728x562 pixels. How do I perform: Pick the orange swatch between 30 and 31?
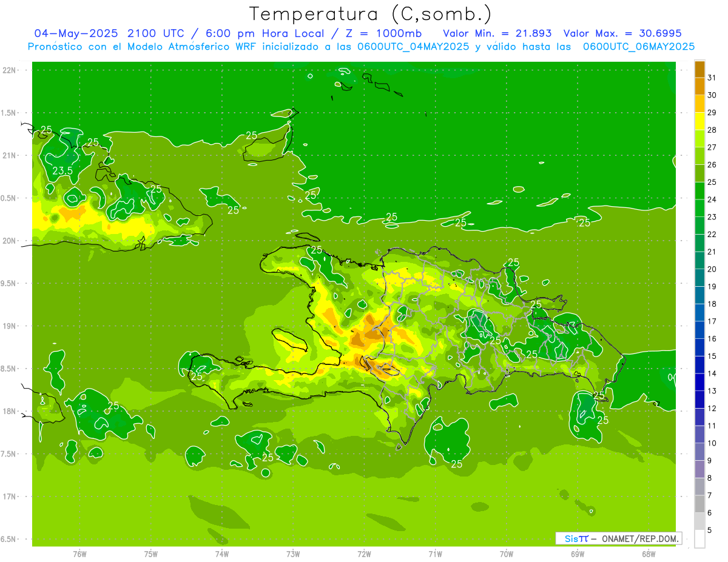[699, 86]
